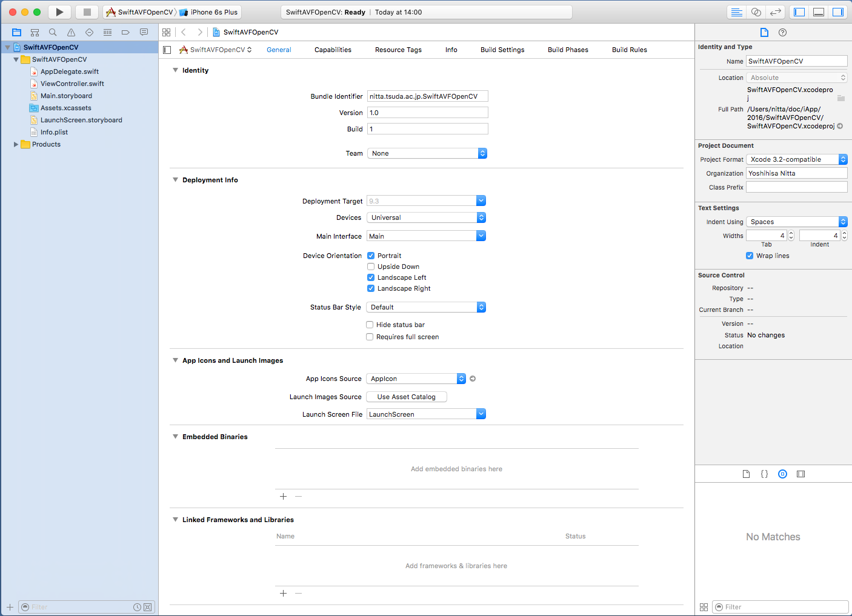Uncheck Landscape Left orientation

[371, 277]
